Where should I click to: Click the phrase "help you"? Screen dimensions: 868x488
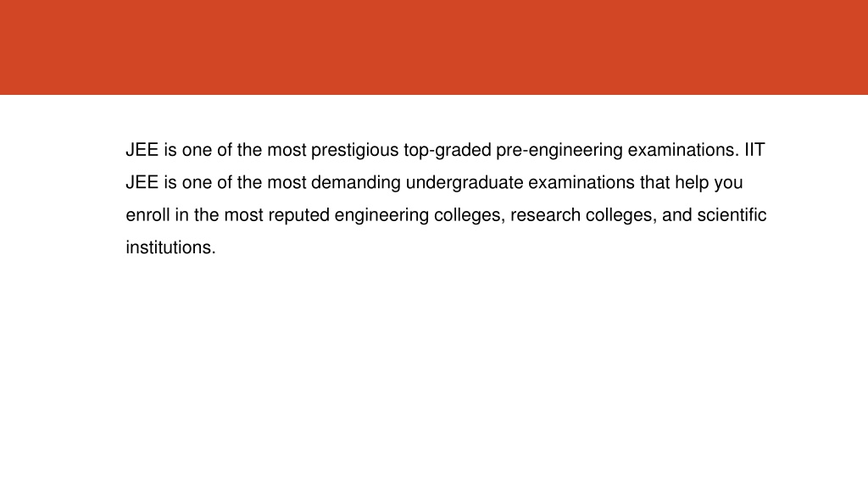coord(709,183)
